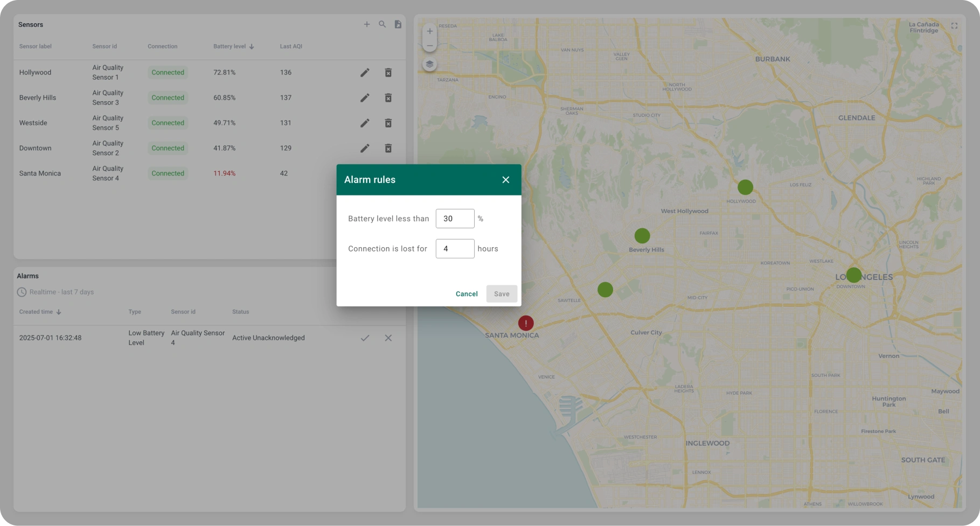Edit the Hollywood sensor

[365, 73]
